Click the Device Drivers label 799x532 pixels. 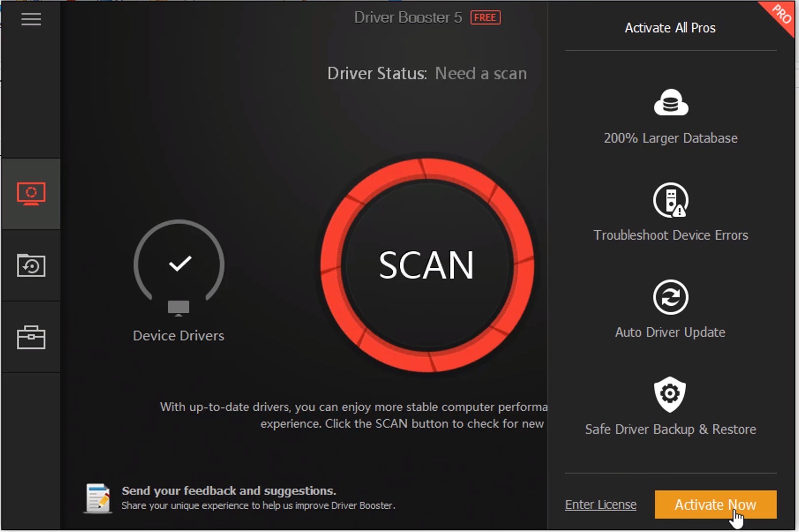[179, 336]
